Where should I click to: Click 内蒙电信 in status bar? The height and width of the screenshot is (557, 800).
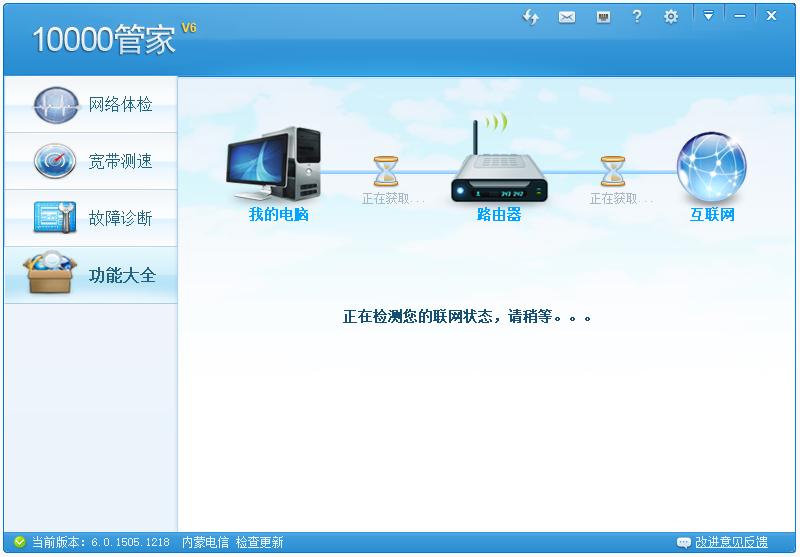click(x=206, y=542)
